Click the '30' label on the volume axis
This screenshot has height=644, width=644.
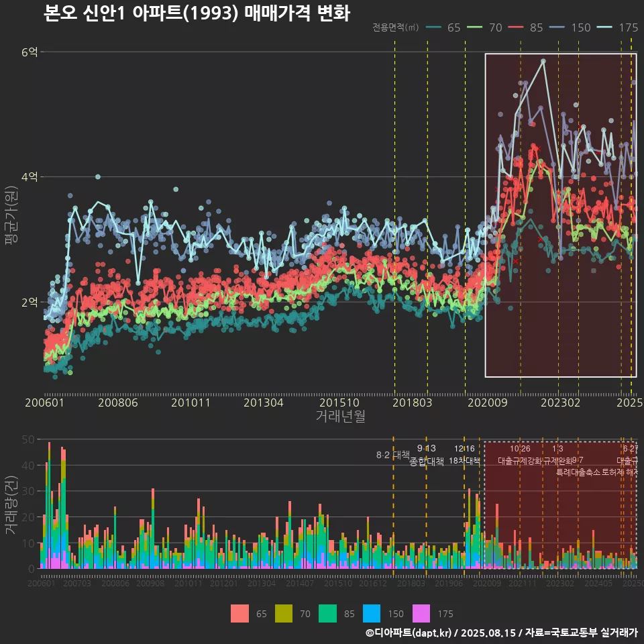tap(28, 491)
